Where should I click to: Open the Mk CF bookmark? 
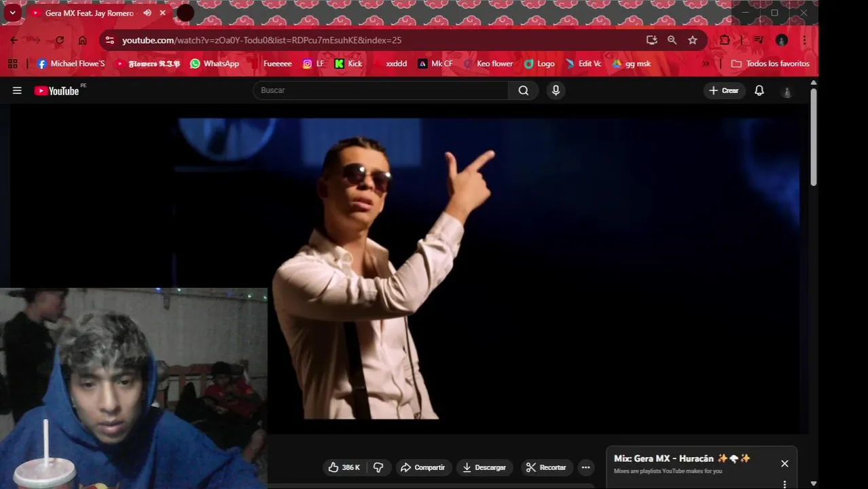click(x=435, y=63)
